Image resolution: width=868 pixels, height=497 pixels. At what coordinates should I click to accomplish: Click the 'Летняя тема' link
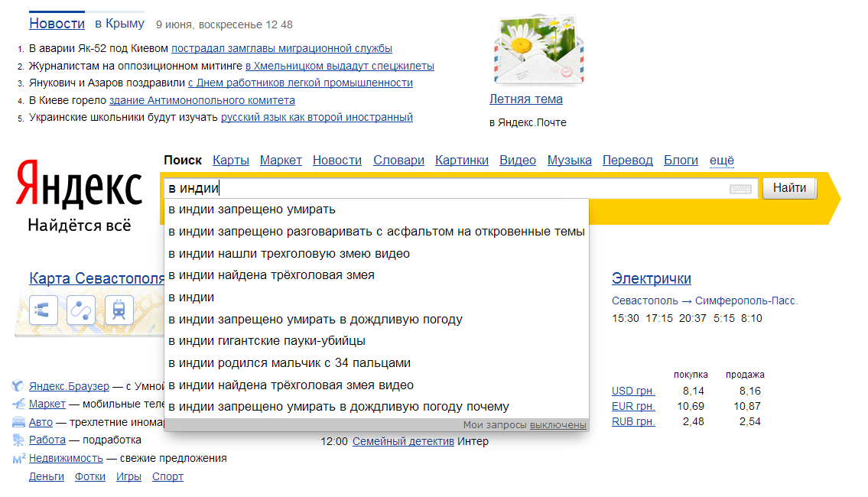[526, 99]
